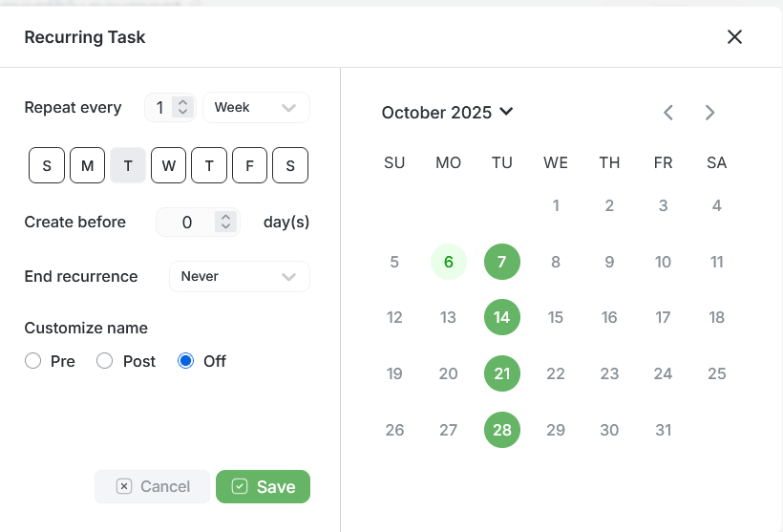The width and height of the screenshot is (783, 532).
Task: Select October 14 on the calendar
Action: 502,318
